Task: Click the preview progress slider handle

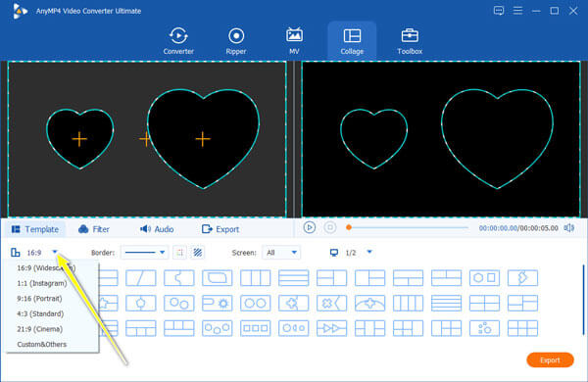Action: pyautogui.click(x=349, y=227)
